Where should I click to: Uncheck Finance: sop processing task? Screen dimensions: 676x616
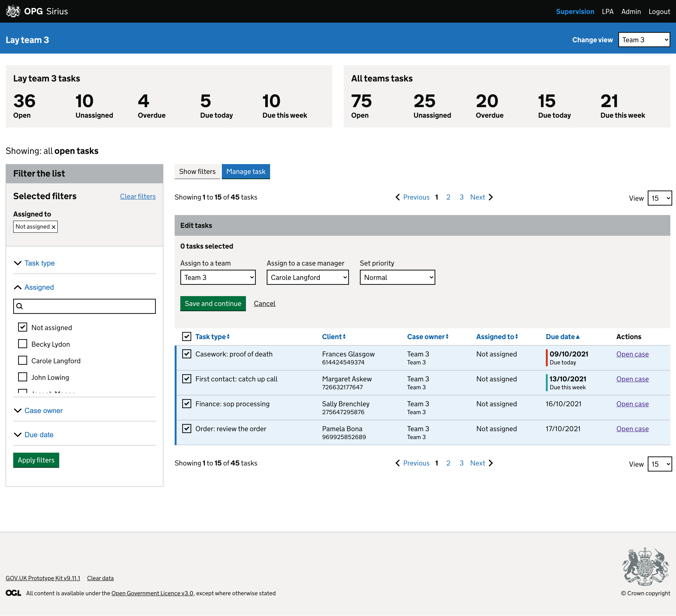click(187, 403)
